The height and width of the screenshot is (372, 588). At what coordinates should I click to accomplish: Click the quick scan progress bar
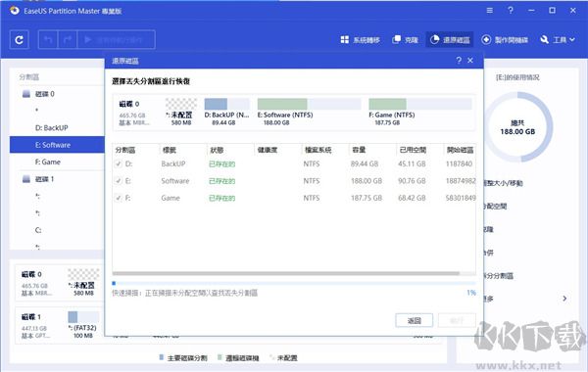point(294,283)
